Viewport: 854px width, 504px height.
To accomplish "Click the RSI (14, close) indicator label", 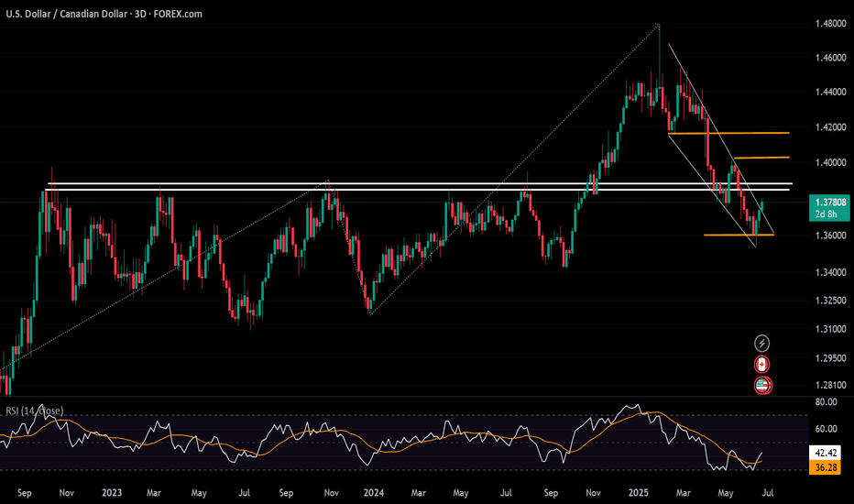I will 34,411.
